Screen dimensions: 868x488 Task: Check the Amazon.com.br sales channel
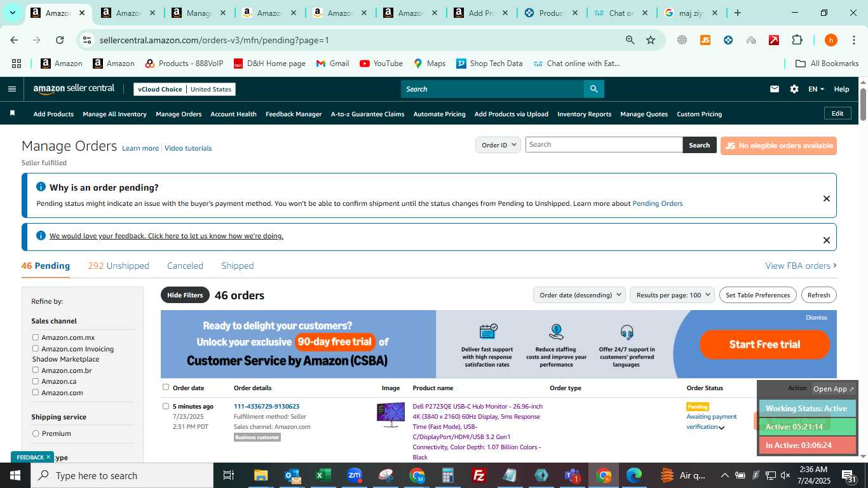click(36, 370)
